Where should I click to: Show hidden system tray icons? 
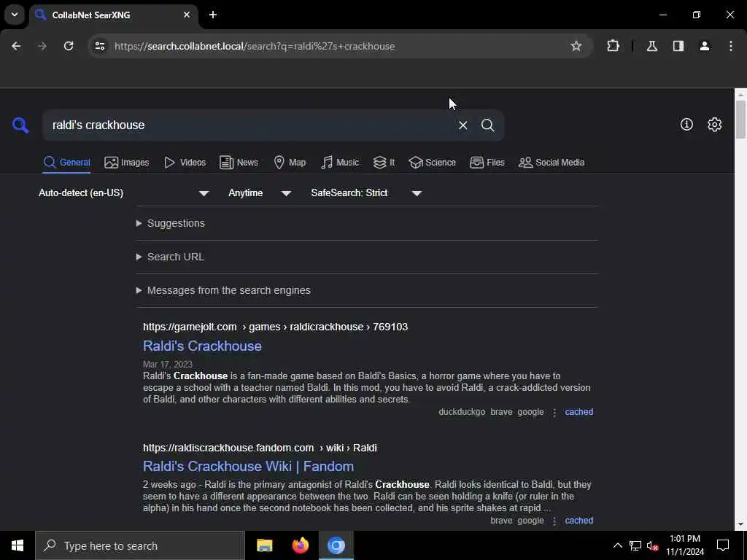tap(617, 545)
